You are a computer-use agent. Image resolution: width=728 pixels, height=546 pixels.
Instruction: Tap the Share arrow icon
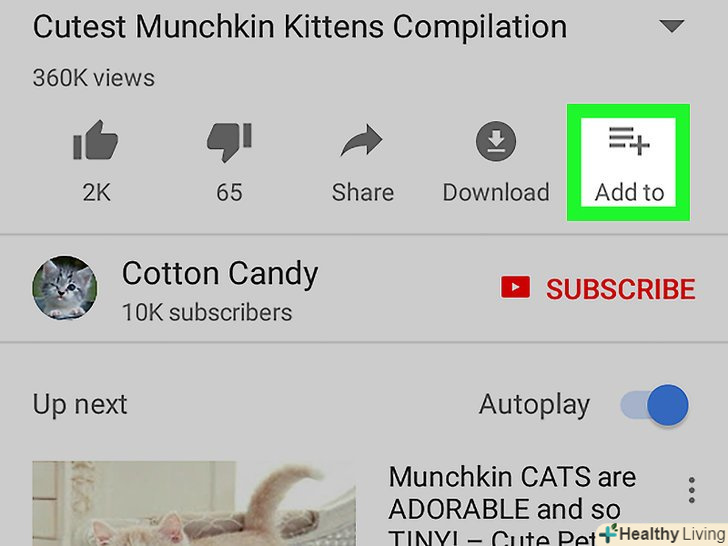click(362, 140)
